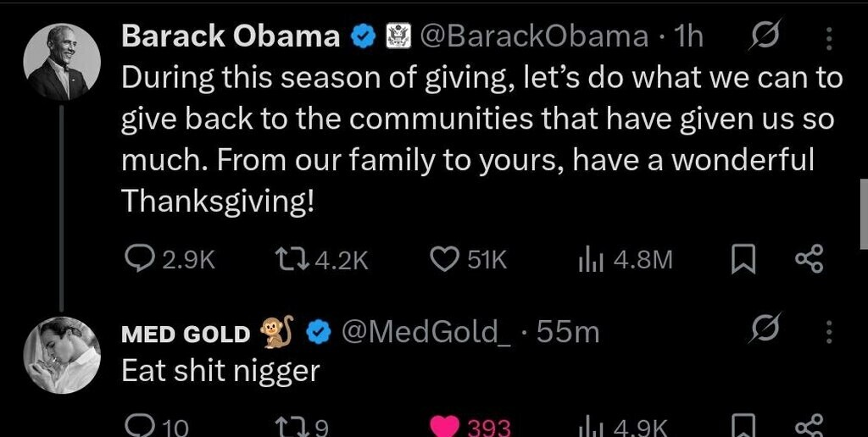Click the MED GOLD user avatar
Image resolution: width=868 pixels, height=437 pixels.
(x=62, y=356)
